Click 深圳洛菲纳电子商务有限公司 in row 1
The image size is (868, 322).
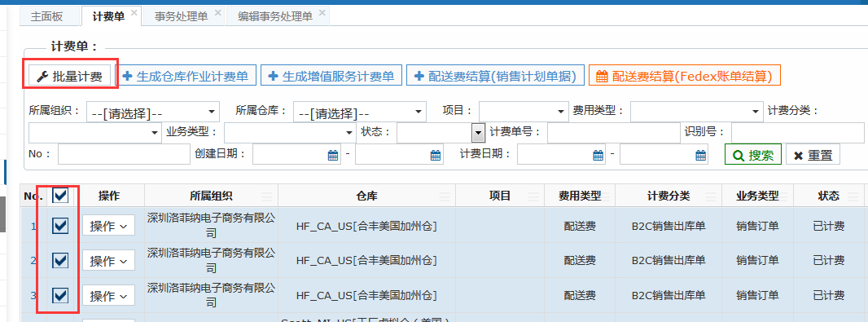tap(212, 225)
